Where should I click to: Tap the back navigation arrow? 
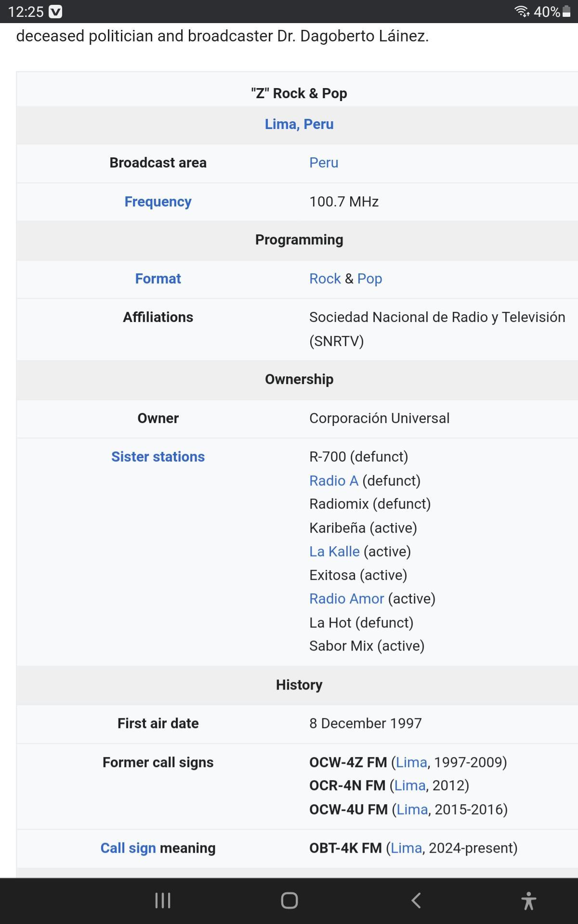click(x=416, y=900)
